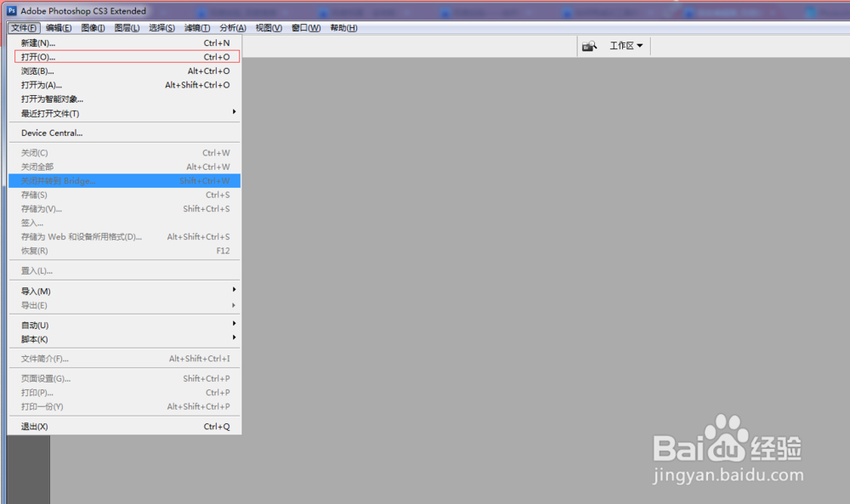Open the 帮助(H) menu
This screenshot has width=850, height=504.
point(343,28)
